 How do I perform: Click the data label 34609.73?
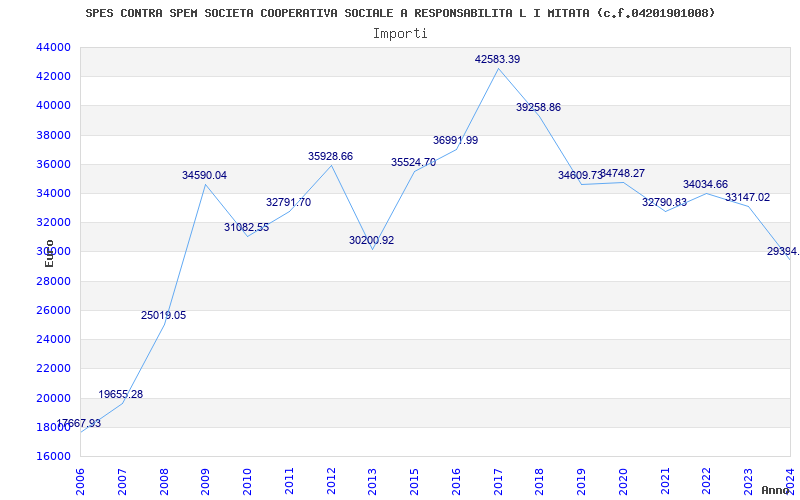[x=580, y=176]
